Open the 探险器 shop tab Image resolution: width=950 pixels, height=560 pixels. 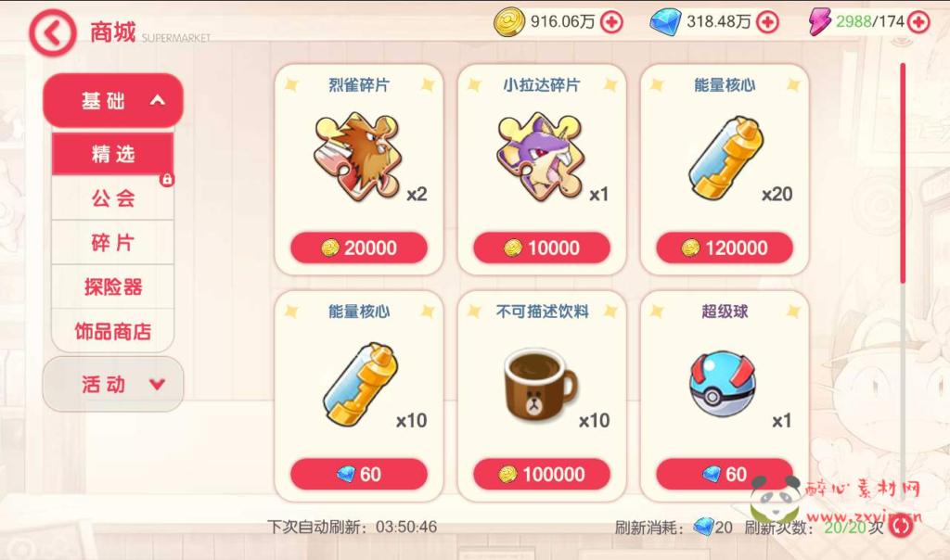(x=112, y=286)
